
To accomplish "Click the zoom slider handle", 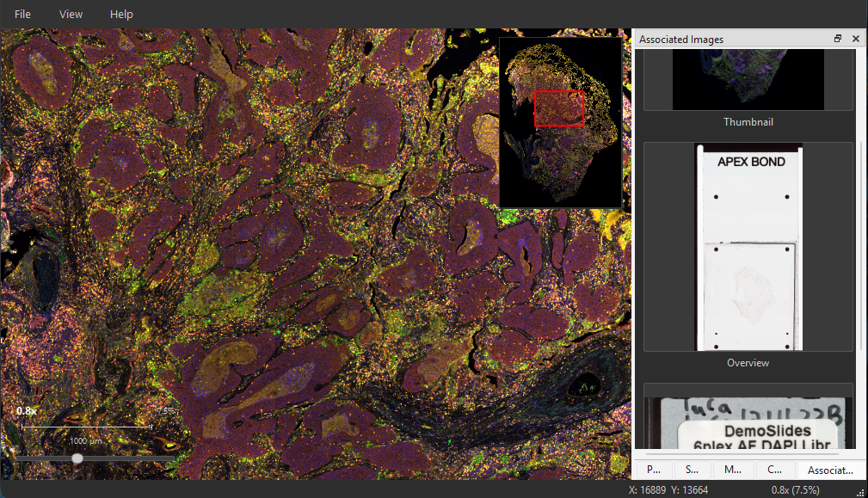I will click(x=77, y=458).
